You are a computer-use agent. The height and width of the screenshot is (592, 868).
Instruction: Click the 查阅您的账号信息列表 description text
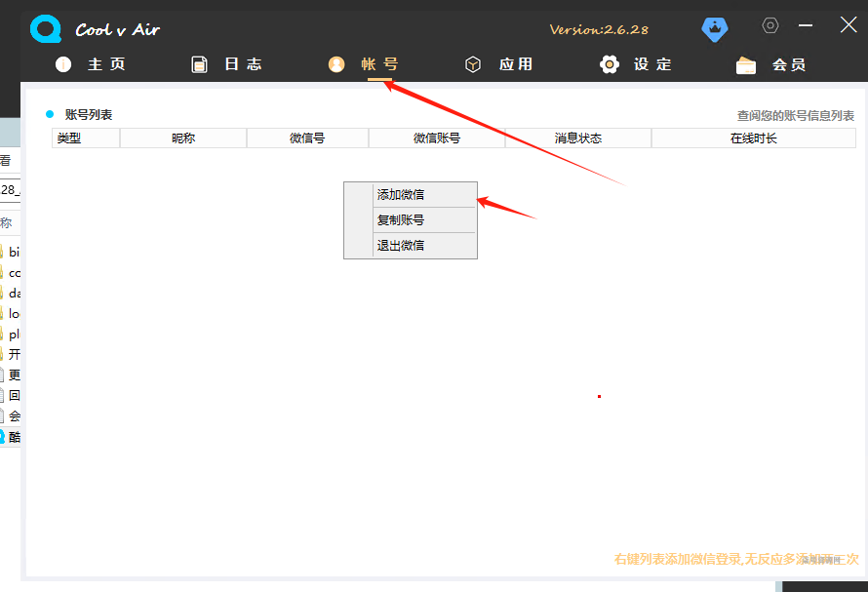coord(796,116)
